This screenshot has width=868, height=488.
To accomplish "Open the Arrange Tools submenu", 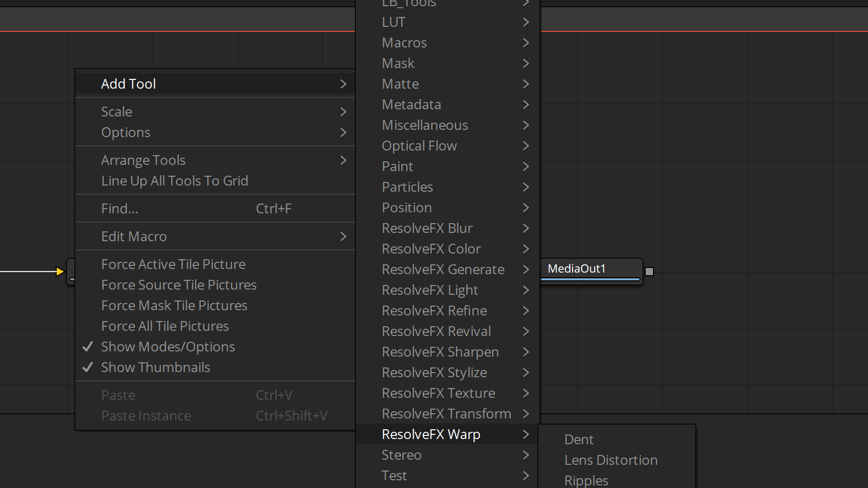I will click(x=215, y=160).
